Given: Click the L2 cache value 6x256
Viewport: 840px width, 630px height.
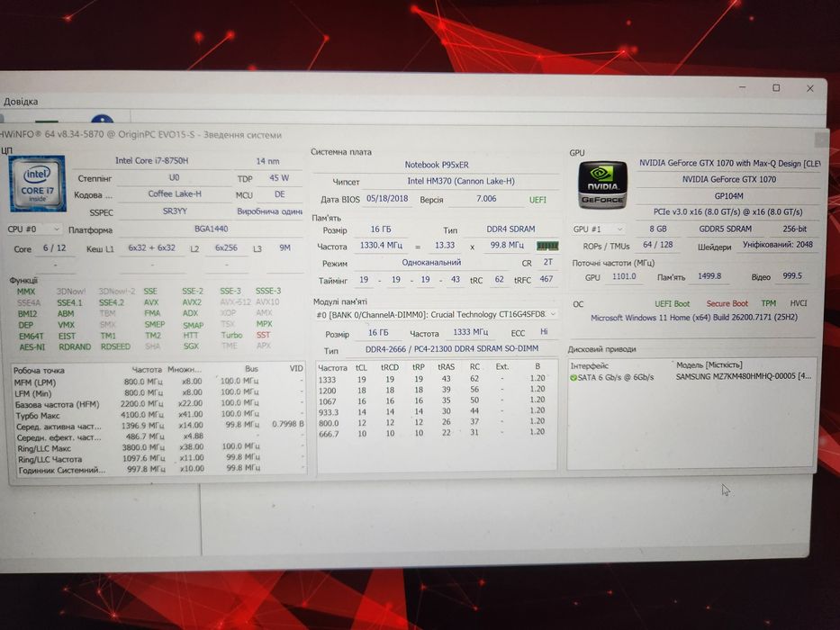Looking at the screenshot, I should coord(226,248).
